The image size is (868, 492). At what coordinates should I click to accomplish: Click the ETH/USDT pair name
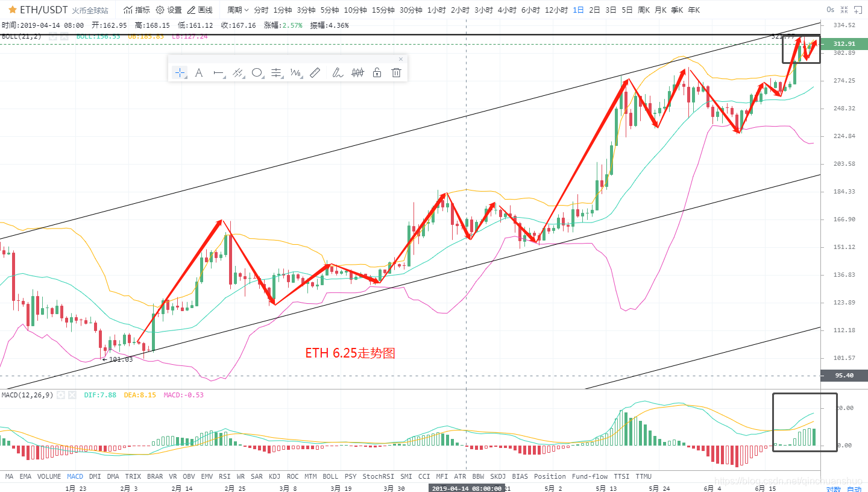point(44,10)
